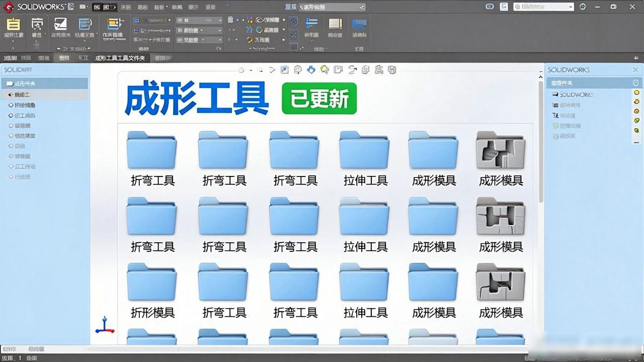Open the top combo box in the ribbon's middle group
This screenshot has width=644, height=362.
coord(199,20)
